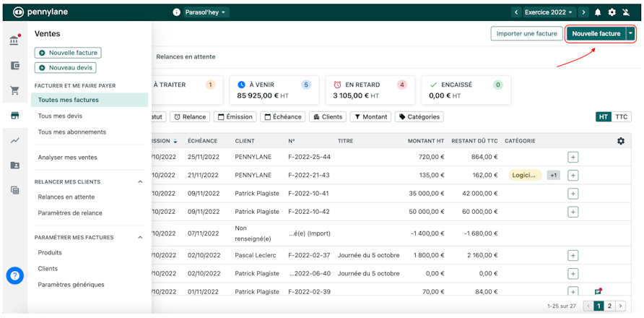
Task: Click the user account icon in top bar
Action: [626, 12]
